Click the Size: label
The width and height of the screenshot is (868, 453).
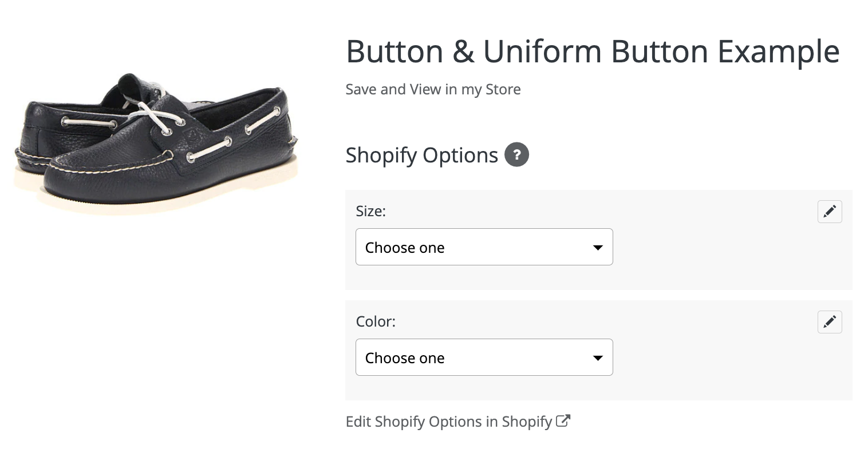click(371, 211)
